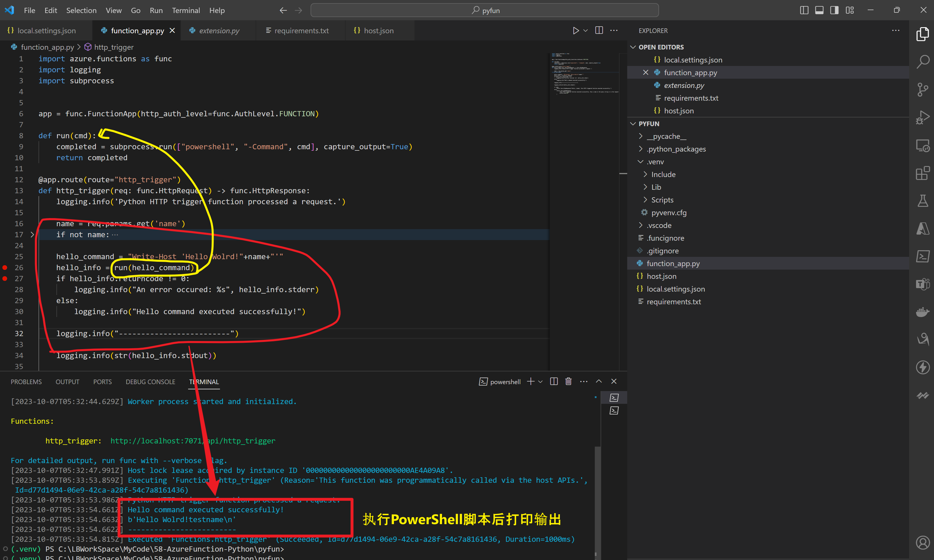The image size is (934, 560).
Task: Click the debug breakpoint on line 26
Action: (5, 267)
